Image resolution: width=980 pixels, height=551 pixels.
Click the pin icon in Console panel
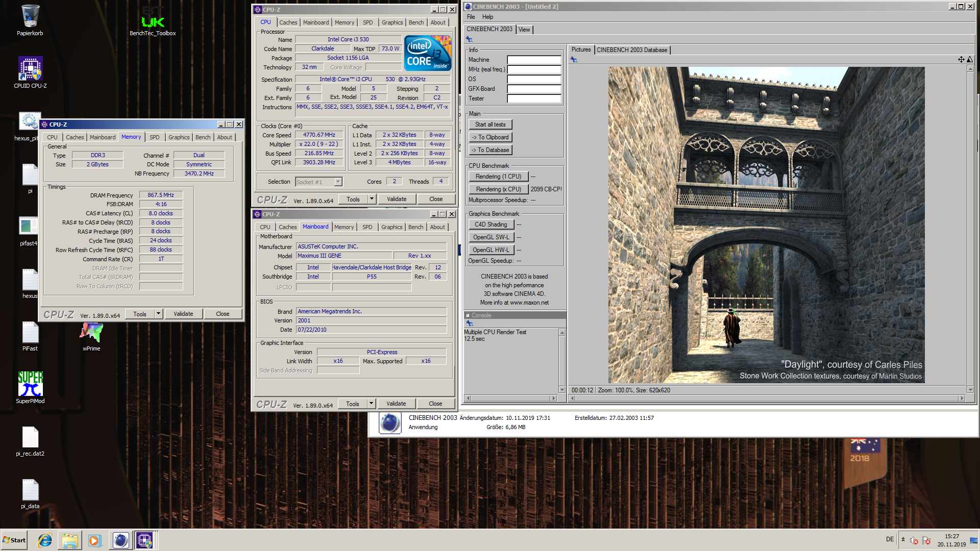pyautogui.click(x=470, y=323)
